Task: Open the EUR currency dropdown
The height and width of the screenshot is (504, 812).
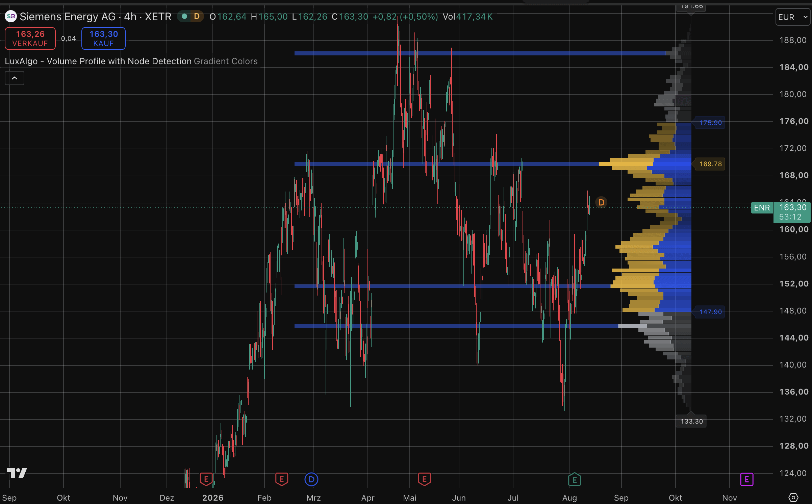Action: coord(793,17)
